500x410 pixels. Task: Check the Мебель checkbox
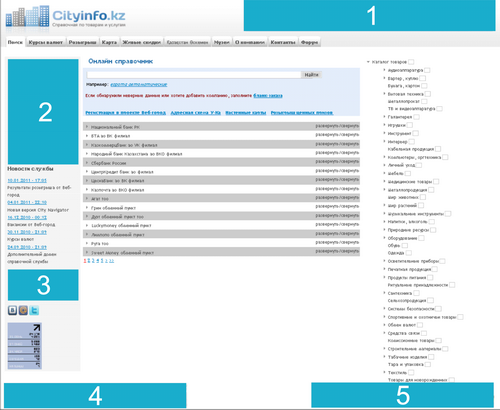click(x=408, y=173)
